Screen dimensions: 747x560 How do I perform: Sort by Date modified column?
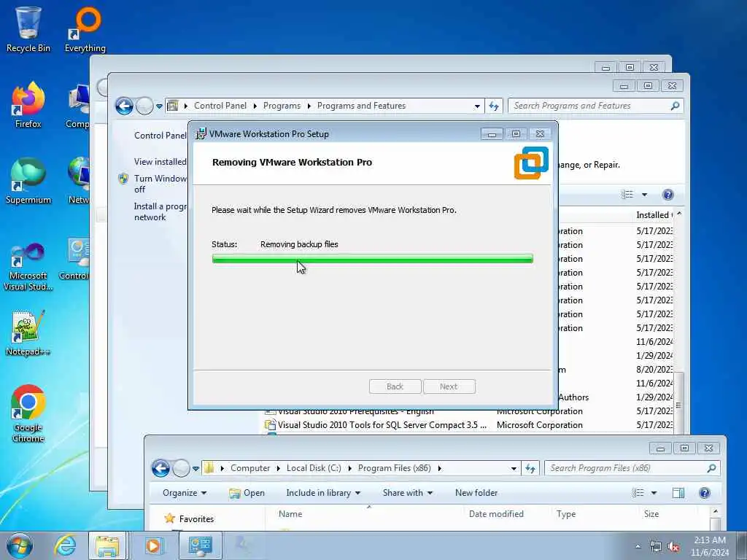tap(496, 514)
